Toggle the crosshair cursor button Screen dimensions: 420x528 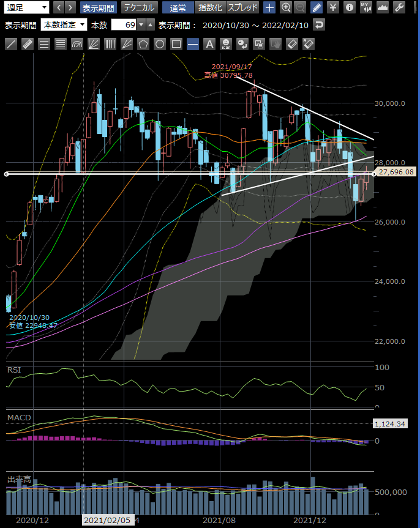269,8
